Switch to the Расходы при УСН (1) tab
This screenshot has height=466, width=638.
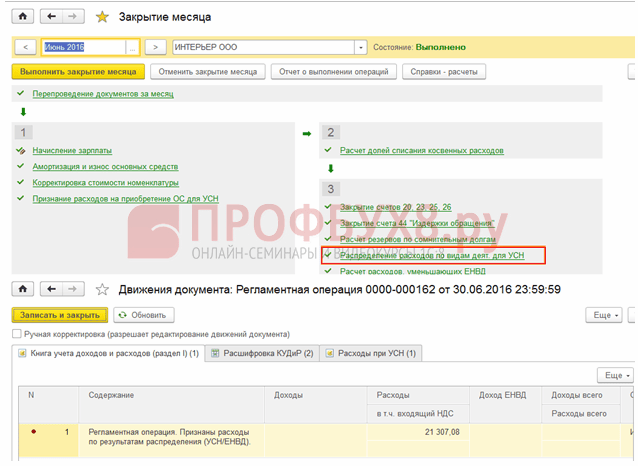pyautogui.click(x=371, y=353)
